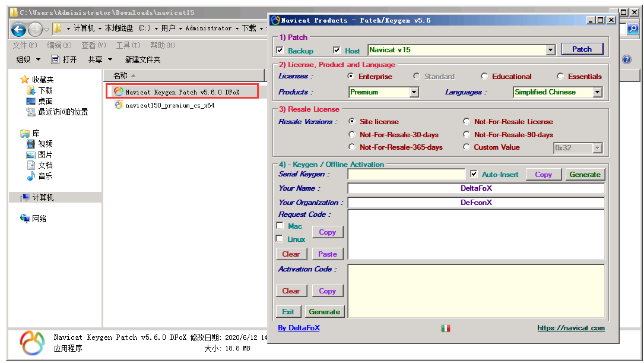Screen dimensions: 644x363
Task: Click Generate next to Serial Keygen
Action: (585, 174)
